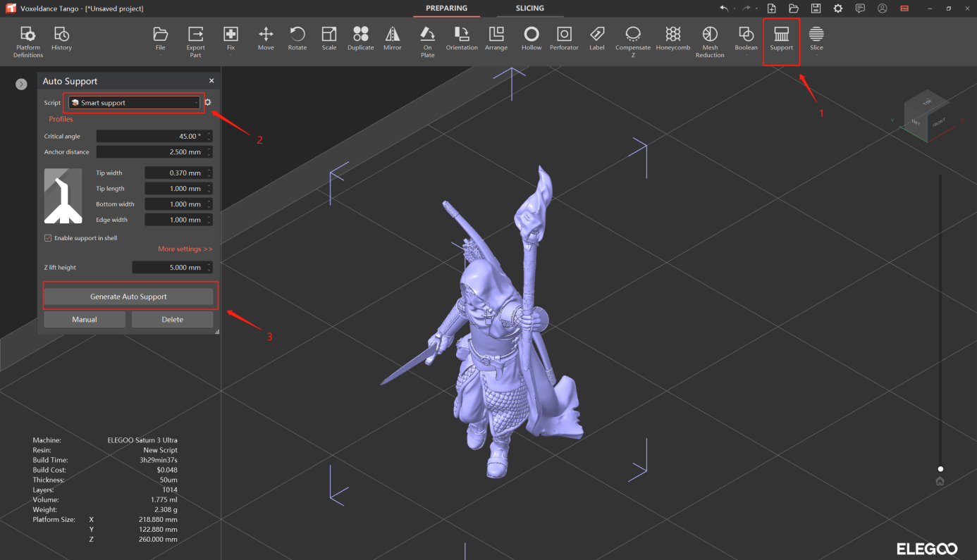Viewport: 977px width, 560px height.
Task: Open the Perforator tool
Action: pos(564,39)
